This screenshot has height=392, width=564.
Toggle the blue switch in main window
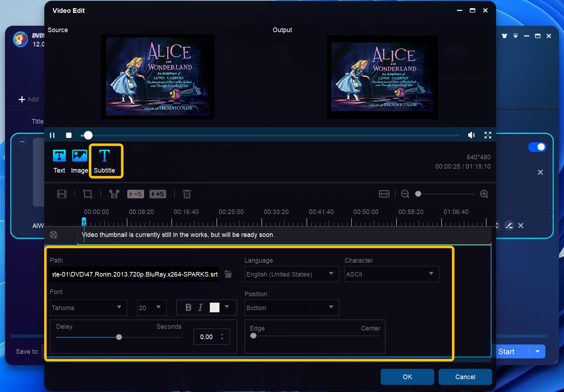pos(537,147)
